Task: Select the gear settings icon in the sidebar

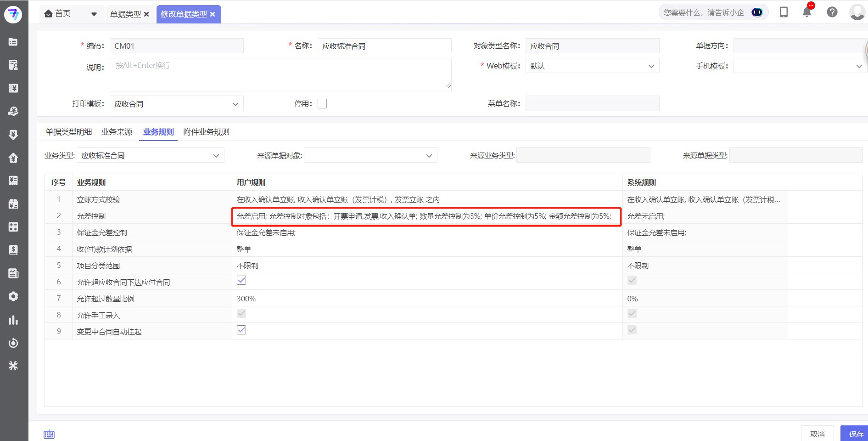Action: coord(13,296)
